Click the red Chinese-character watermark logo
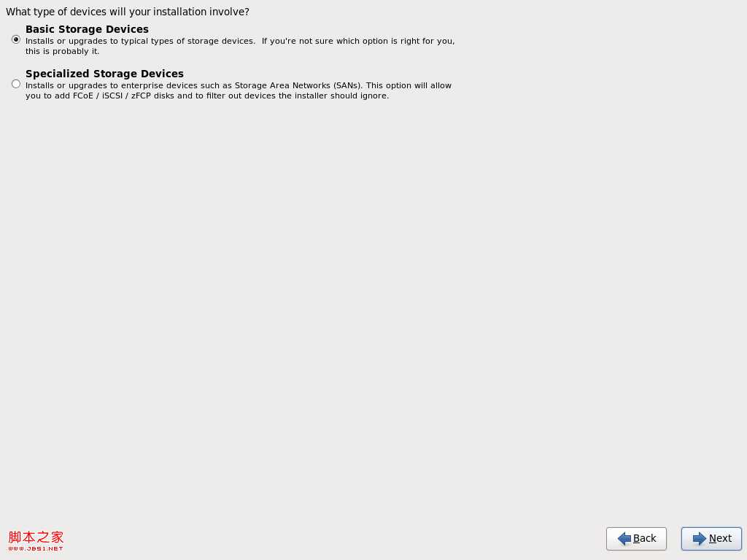The image size is (747, 560). (36, 537)
